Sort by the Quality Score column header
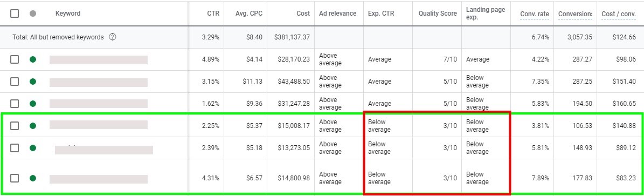 [x=438, y=13]
